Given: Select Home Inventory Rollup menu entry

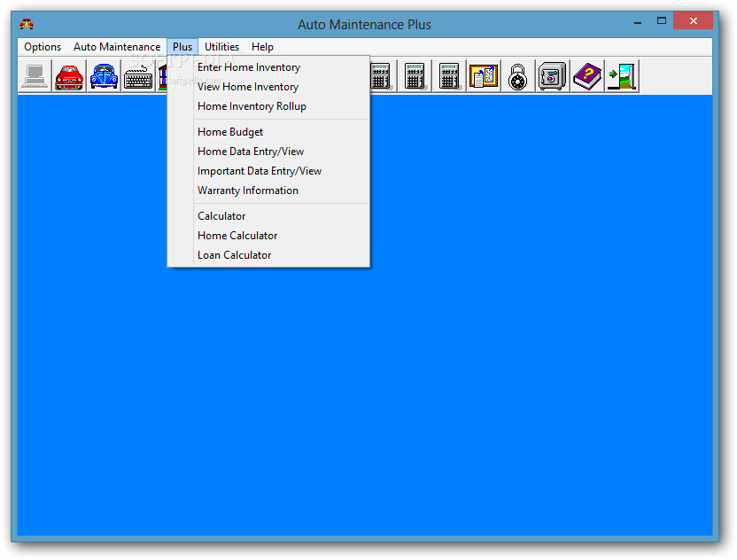Looking at the screenshot, I should (x=268, y=106).
